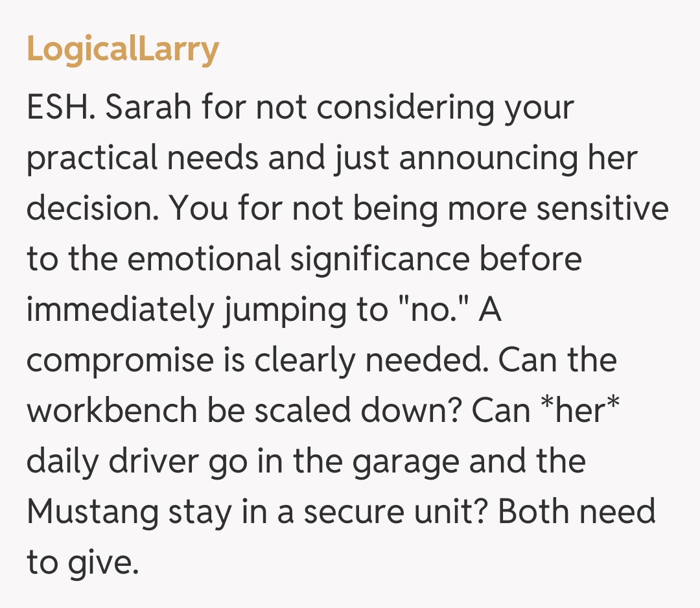The image size is (700, 608).
Task: Click the words "Both need"
Action: pyautogui.click(x=577, y=512)
